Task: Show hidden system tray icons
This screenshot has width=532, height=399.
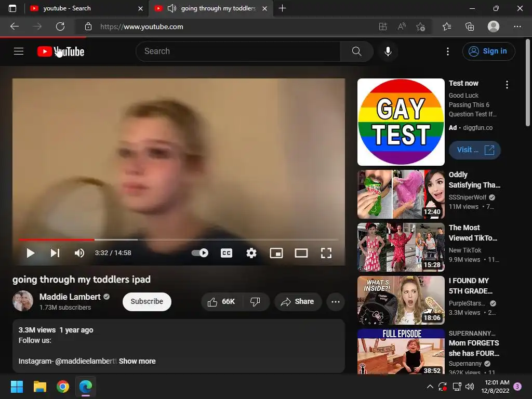Action: (430, 387)
